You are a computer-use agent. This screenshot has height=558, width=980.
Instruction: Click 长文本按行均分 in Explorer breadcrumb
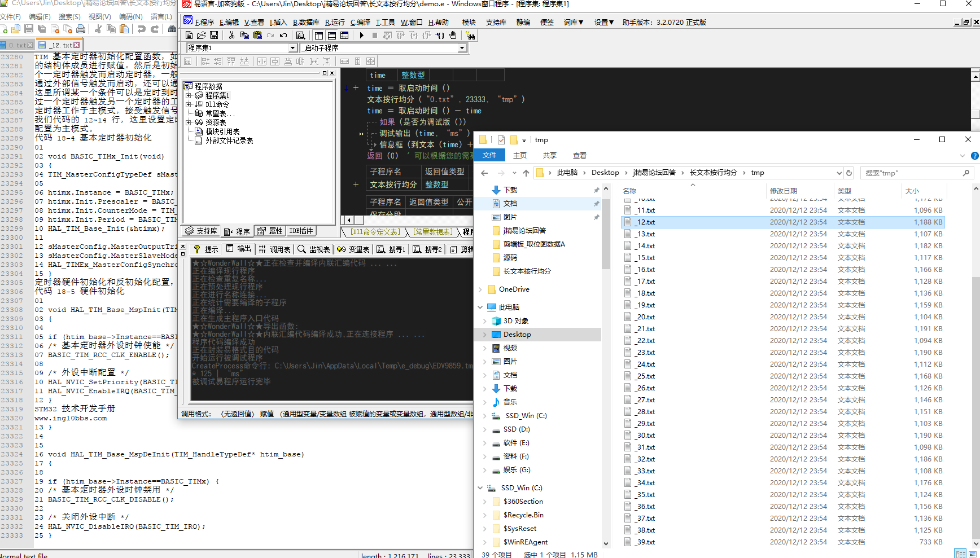click(713, 173)
